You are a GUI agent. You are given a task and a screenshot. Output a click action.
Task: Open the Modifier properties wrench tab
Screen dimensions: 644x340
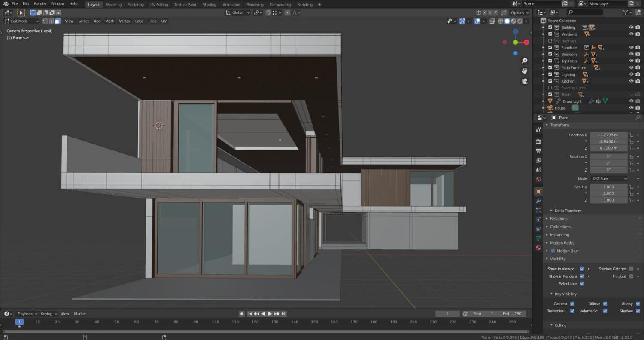point(538,201)
